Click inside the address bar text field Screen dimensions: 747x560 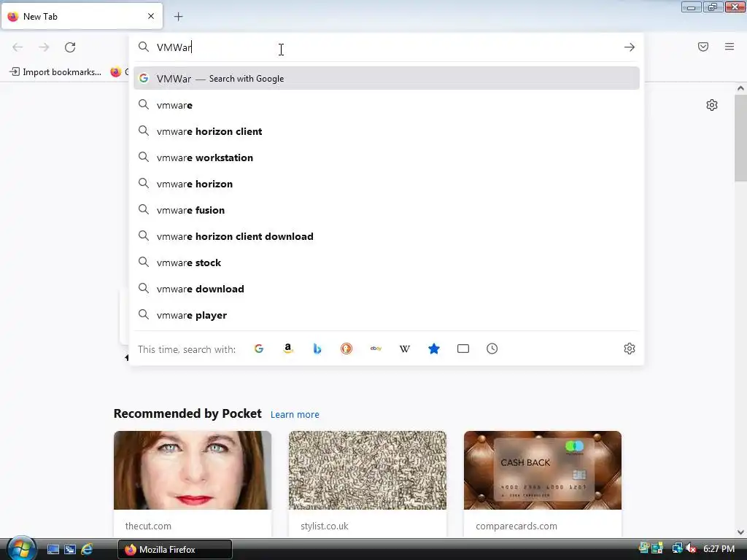(x=386, y=47)
